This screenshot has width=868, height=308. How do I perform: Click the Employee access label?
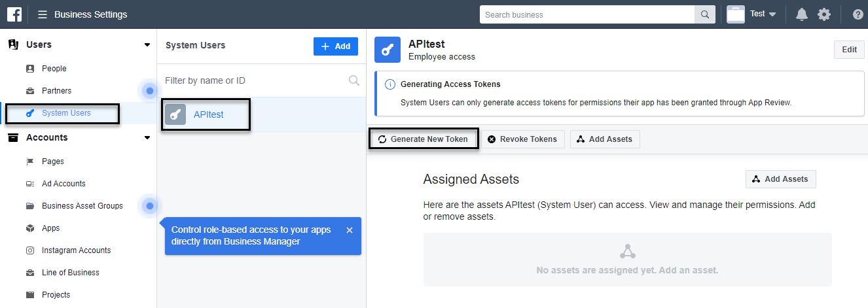click(x=442, y=57)
